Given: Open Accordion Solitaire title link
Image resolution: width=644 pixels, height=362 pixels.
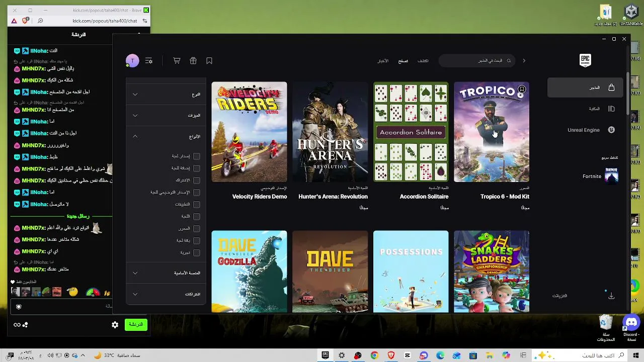Looking at the screenshot, I should [424, 197].
